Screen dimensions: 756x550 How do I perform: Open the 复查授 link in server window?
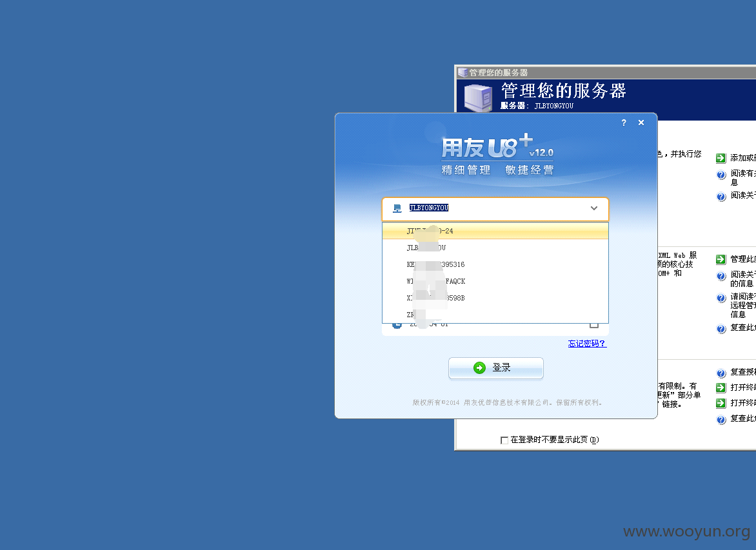pos(742,371)
